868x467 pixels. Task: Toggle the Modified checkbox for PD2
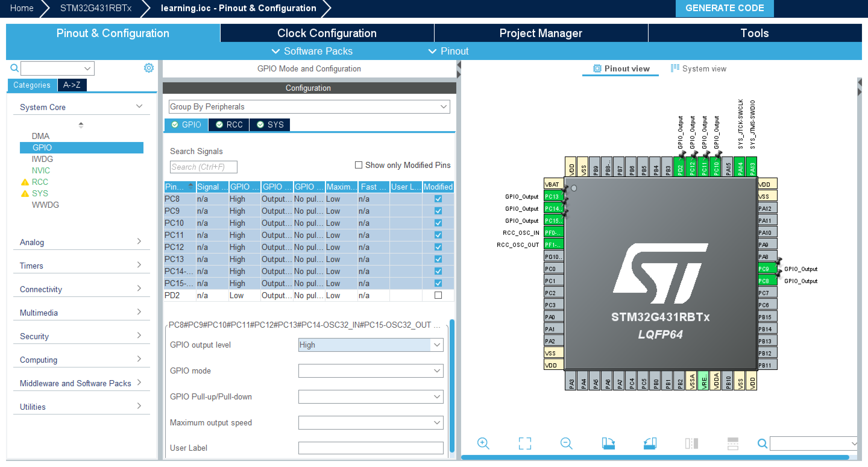438,295
